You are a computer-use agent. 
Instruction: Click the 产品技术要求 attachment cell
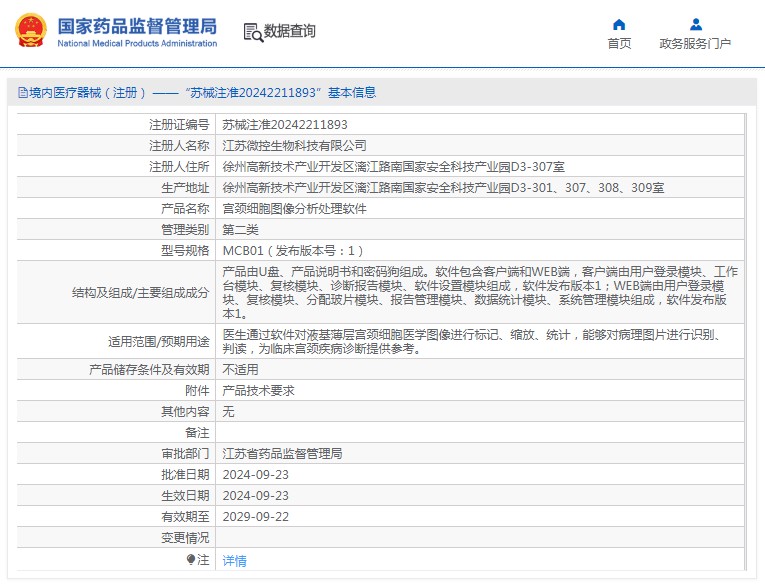pyautogui.click(x=258, y=391)
